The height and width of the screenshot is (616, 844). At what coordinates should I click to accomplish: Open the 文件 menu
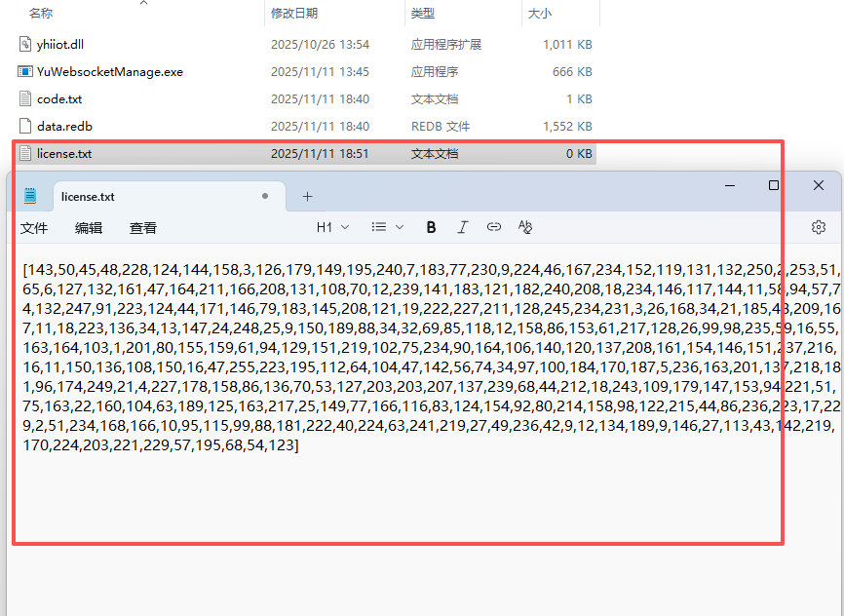click(34, 228)
